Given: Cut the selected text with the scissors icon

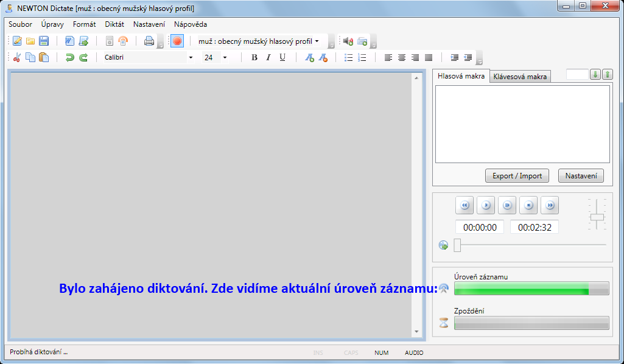Looking at the screenshot, I should [x=16, y=57].
